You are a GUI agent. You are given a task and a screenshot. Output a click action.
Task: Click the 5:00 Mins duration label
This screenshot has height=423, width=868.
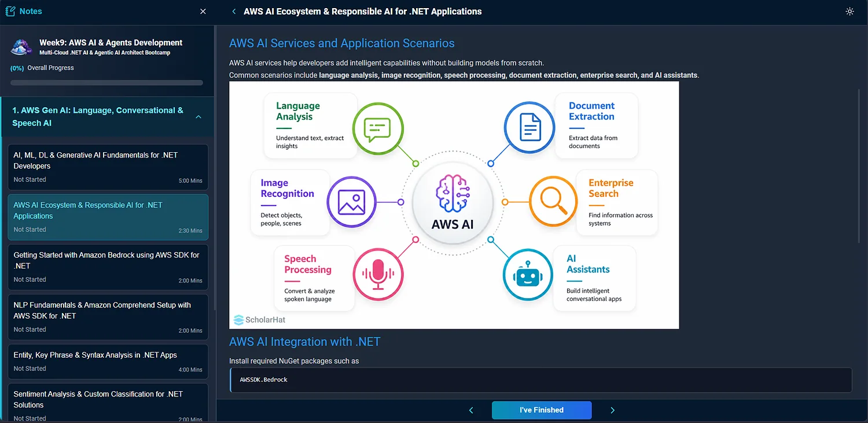(190, 181)
